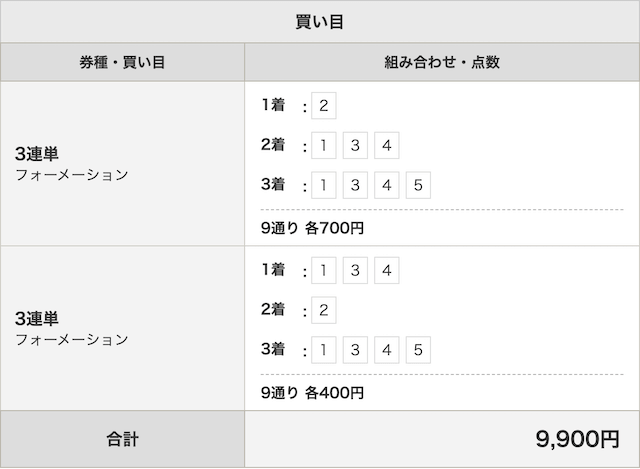Click number 1 in first bet's 3着 row
The image size is (640, 469).
pyautogui.click(x=324, y=185)
